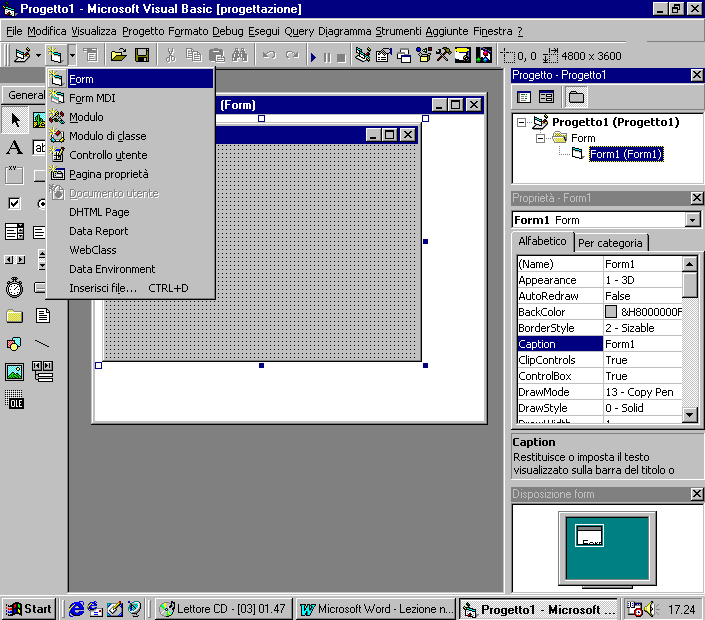Viewport: 705px width, 620px height.
Task: Open the Strumenti menu in menu bar
Action: click(398, 31)
